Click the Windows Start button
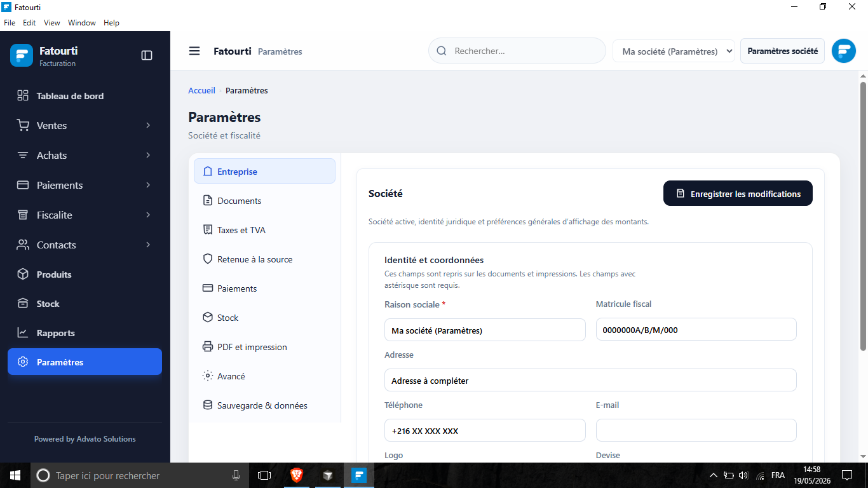868x488 pixels. [15, 475]
